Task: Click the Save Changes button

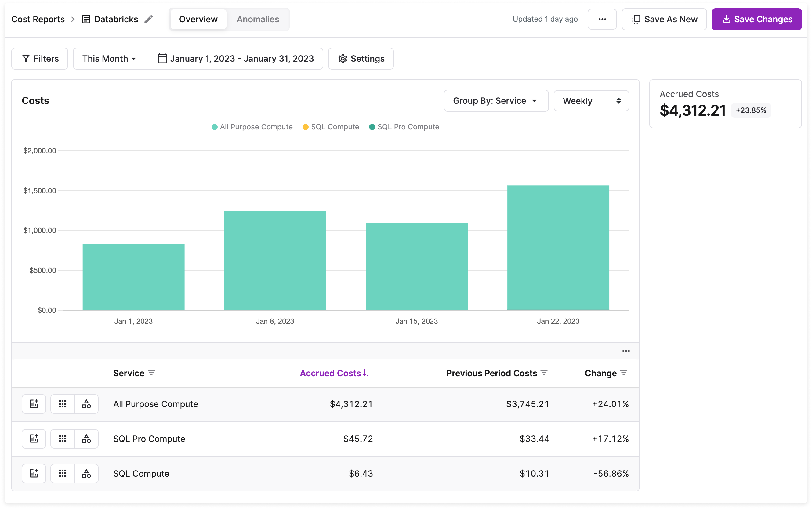Action: [x=756, y=19]
